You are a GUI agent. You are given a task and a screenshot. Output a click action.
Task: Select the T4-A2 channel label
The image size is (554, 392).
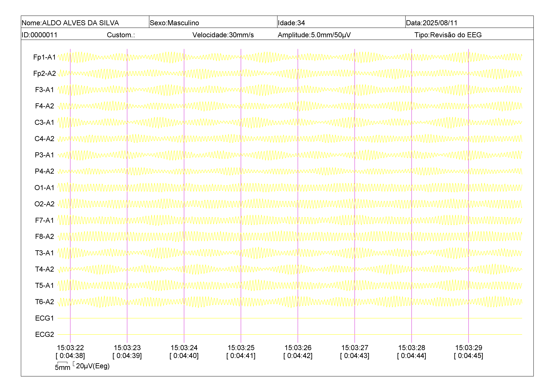point(45,269)
